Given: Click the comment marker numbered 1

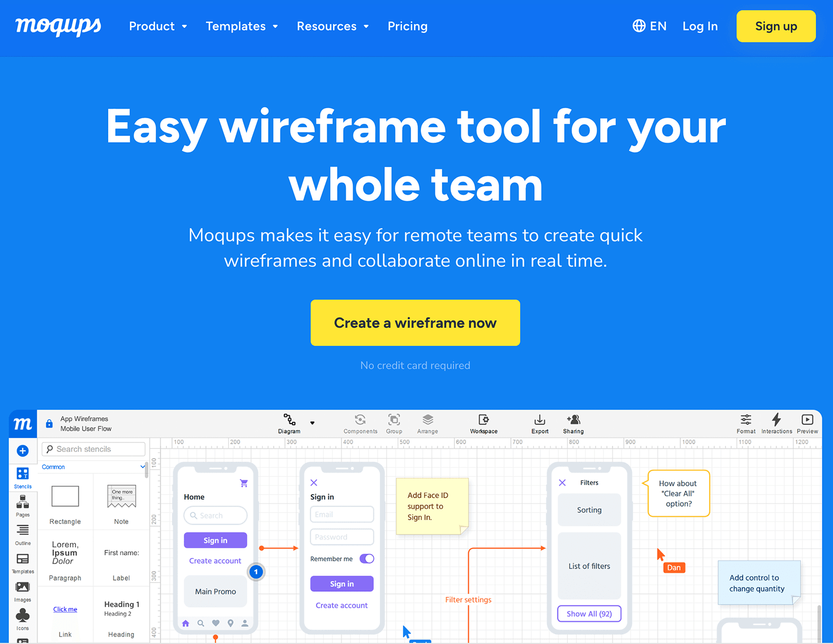Looking at the screenshot, I should tap(256, 571).
